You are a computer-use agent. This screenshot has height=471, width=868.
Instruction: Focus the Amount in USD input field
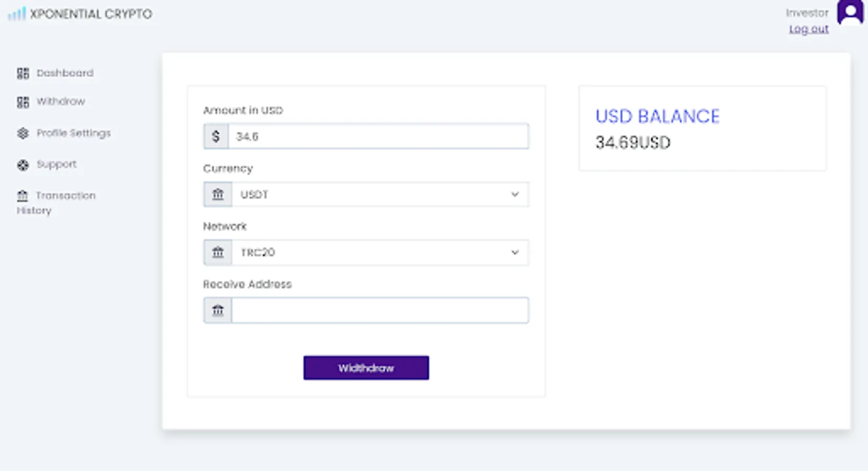tap(378, 137)
